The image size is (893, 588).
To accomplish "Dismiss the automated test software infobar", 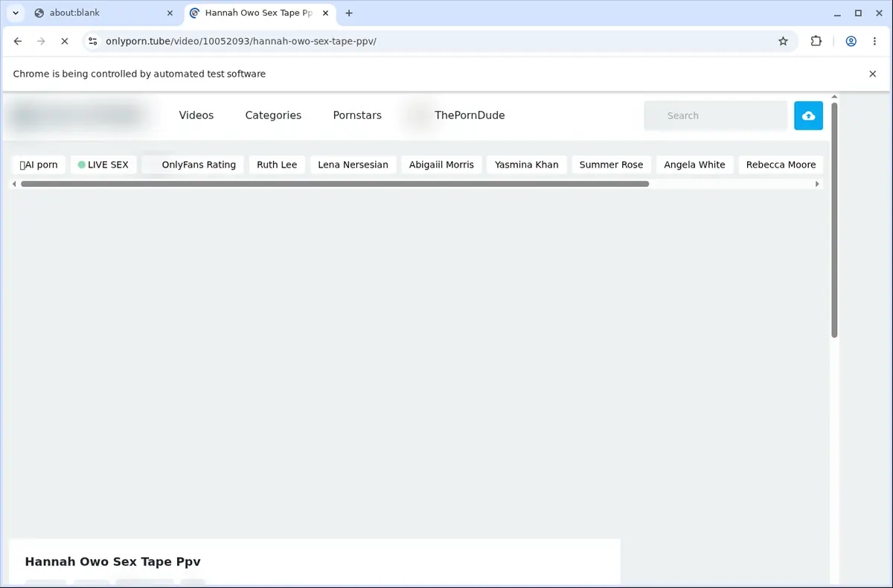I will tap(873, 74).
